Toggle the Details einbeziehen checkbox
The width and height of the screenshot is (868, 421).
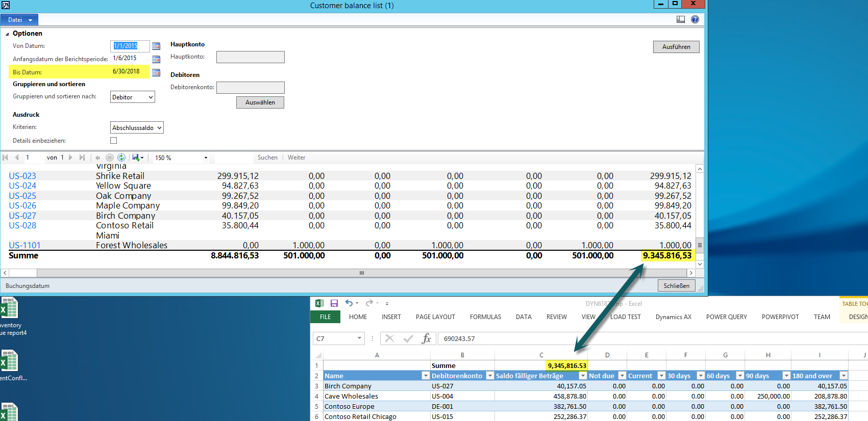[x=113, y=141]
